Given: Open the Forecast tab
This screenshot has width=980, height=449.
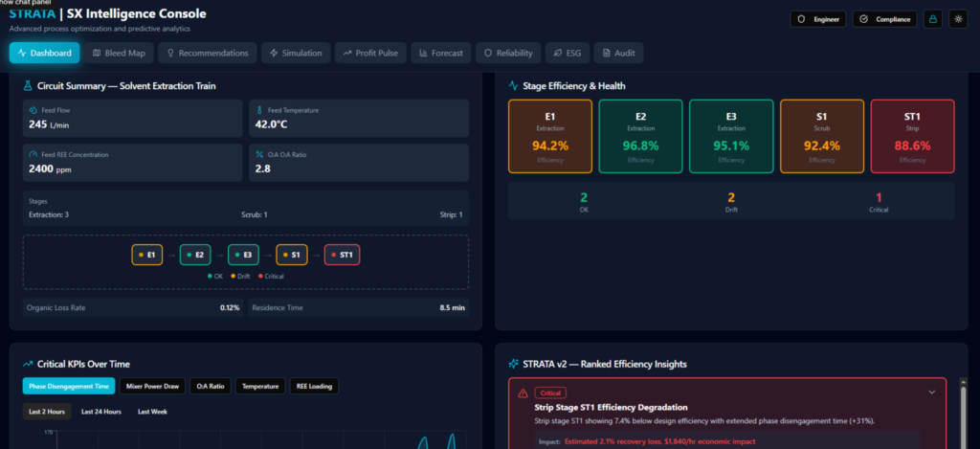Looking at the screenshot, I should point(441,54).
